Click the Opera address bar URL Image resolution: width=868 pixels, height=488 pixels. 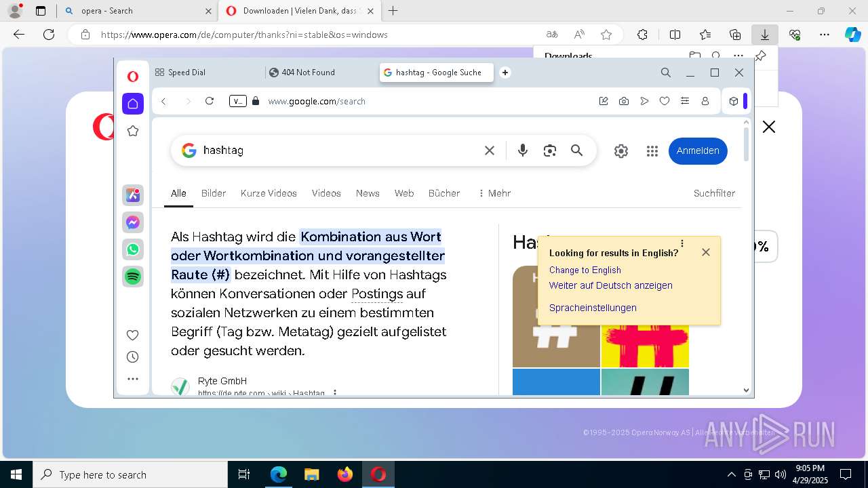[317, 101]
